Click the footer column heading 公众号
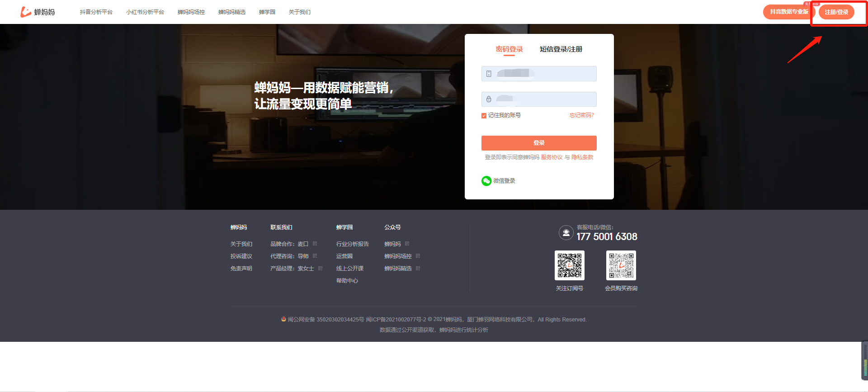This screenshot has width=868, height=392. point(392,227)
